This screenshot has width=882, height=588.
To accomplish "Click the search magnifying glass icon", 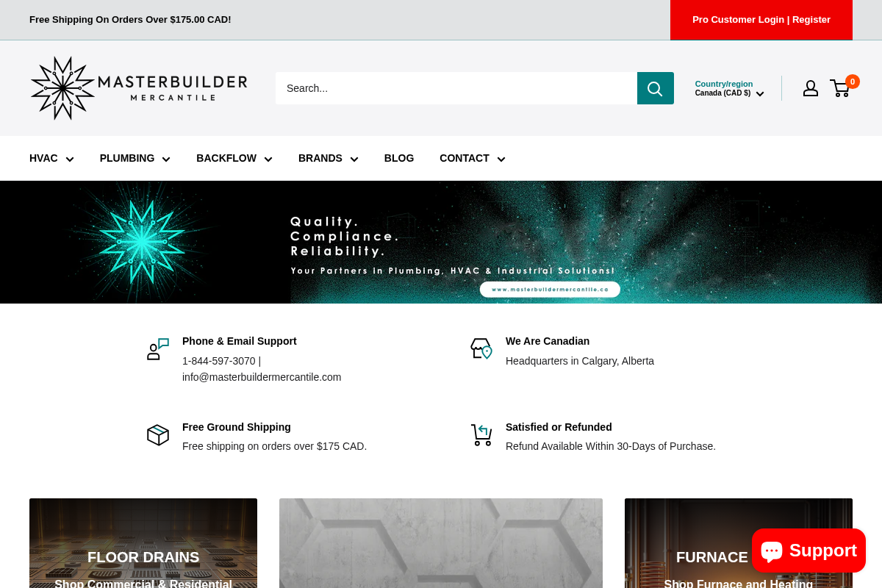I will coord(655,88).
